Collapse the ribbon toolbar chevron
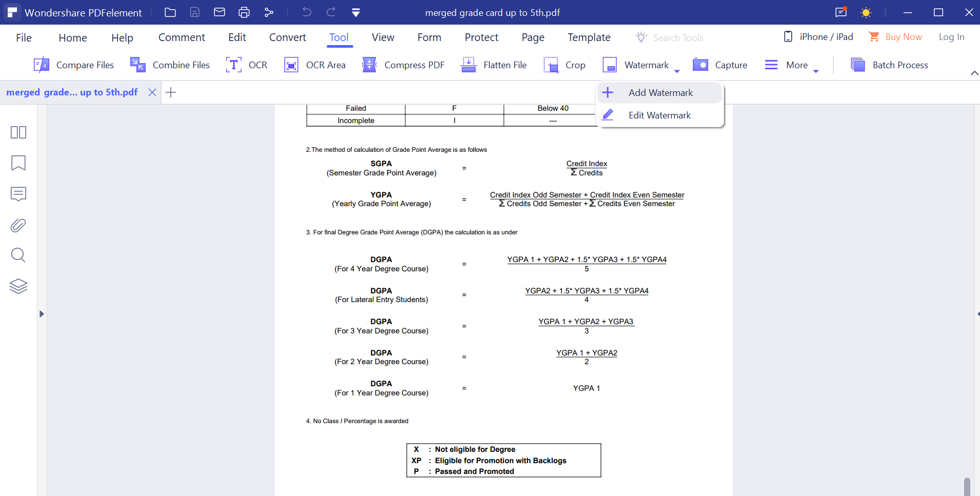Screen dimensions: 980x496 [974, 73]
